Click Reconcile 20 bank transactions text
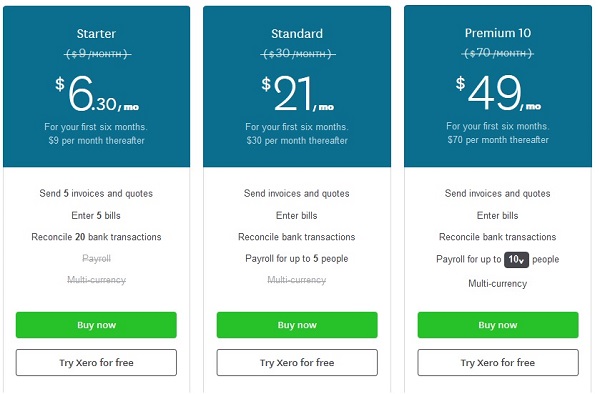 coord(96,237)
